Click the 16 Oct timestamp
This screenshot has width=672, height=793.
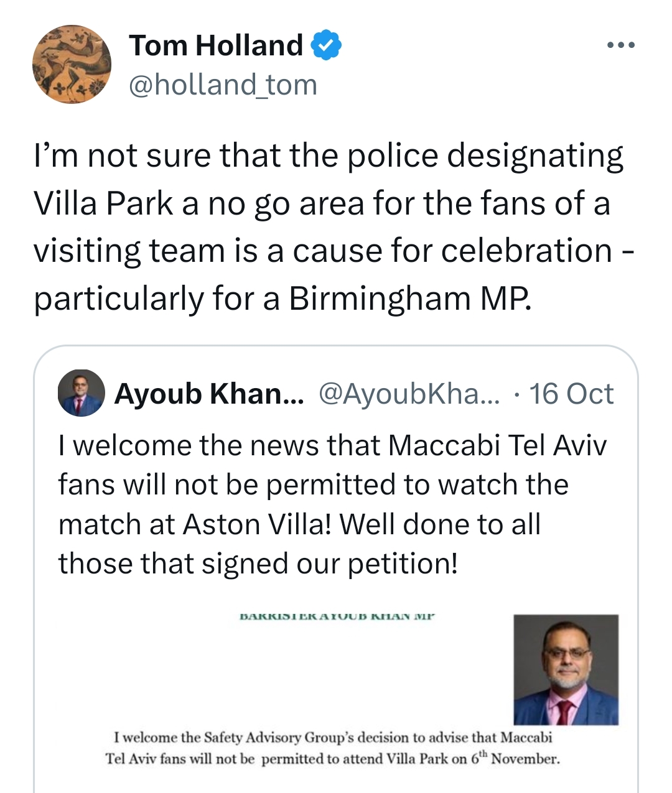(x=571, y=394)
